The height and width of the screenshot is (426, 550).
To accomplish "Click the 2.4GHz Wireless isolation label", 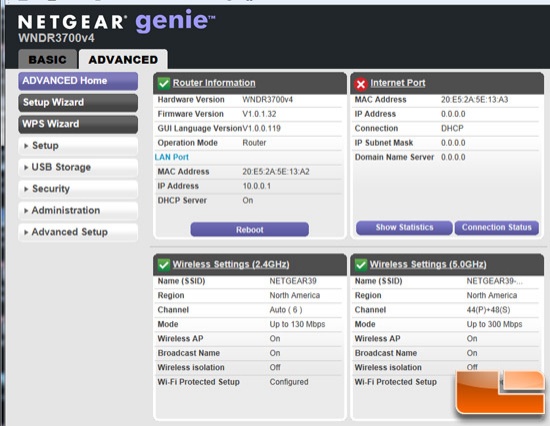I will pos(191,367).
